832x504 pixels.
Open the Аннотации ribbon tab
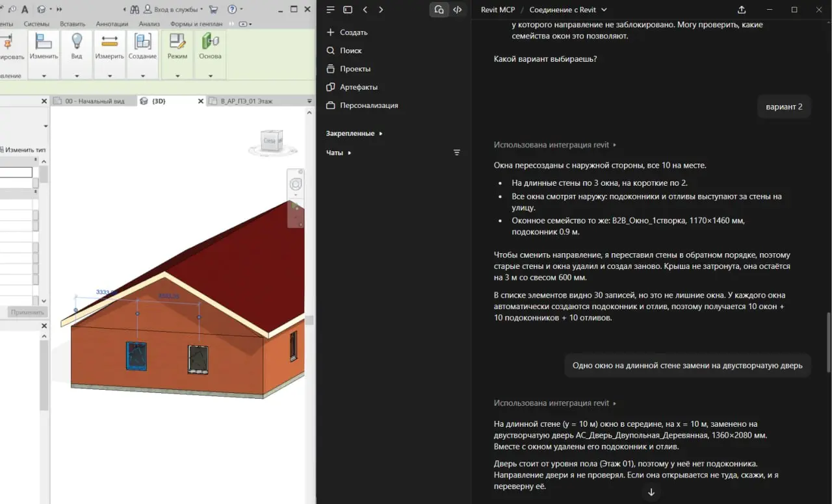tap(112, 24)
